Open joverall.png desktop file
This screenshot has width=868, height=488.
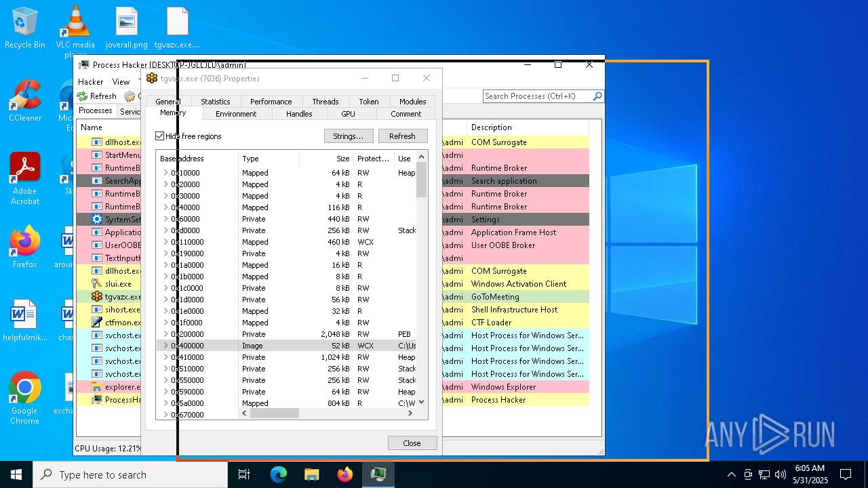click(127, 27)
